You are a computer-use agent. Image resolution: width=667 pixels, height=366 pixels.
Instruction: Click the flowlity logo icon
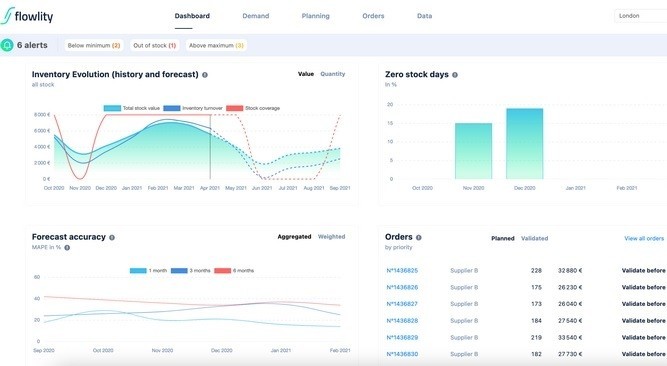pyautogui.click(x=7, y=16)
